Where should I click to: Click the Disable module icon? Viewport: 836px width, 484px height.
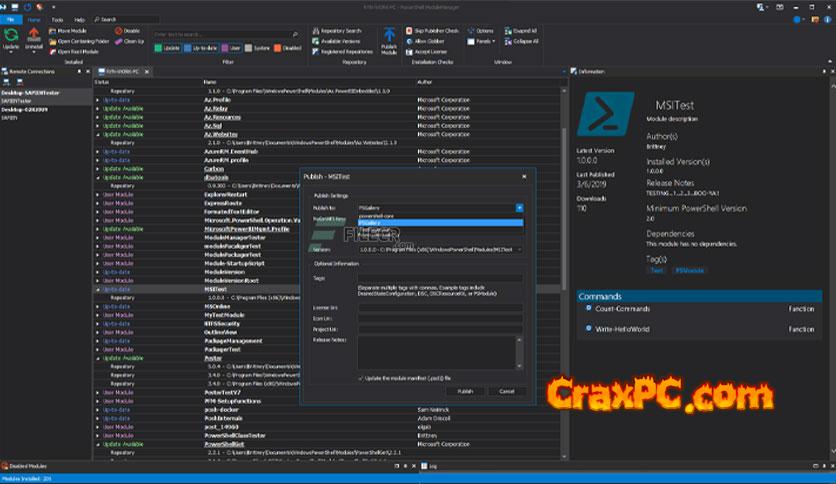pyautogui.click(x=131, y=31)
